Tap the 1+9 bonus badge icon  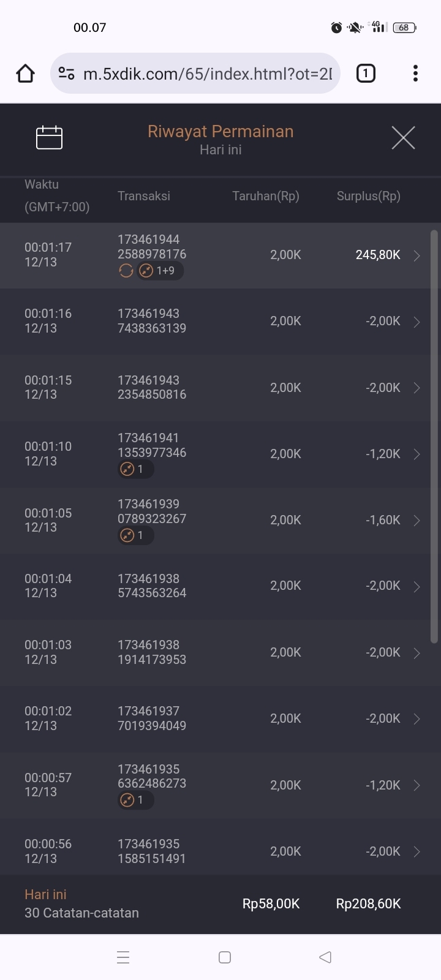point(146,271)
